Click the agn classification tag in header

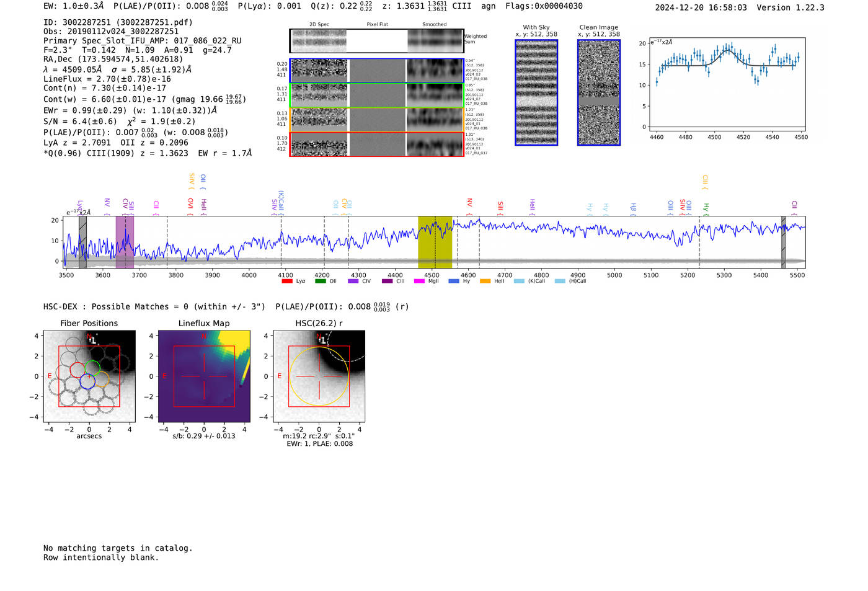click(x=489, y=6)
